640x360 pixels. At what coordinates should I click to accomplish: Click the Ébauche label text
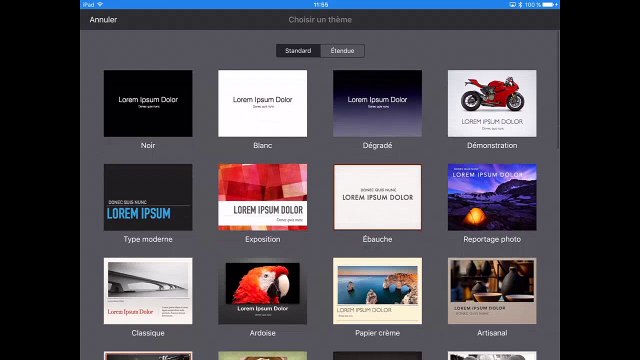tap(378, 239)
